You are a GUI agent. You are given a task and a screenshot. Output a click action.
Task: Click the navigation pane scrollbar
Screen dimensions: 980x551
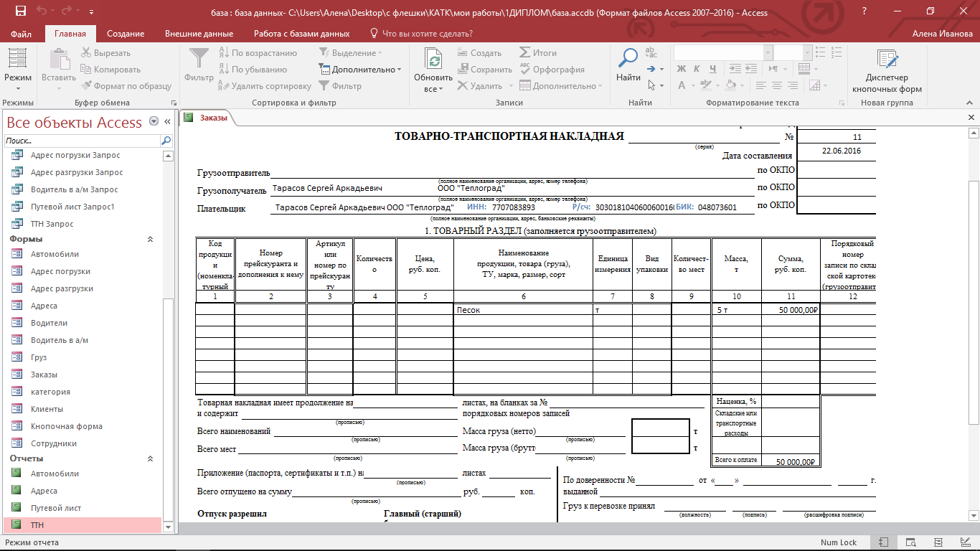(169, 409)
